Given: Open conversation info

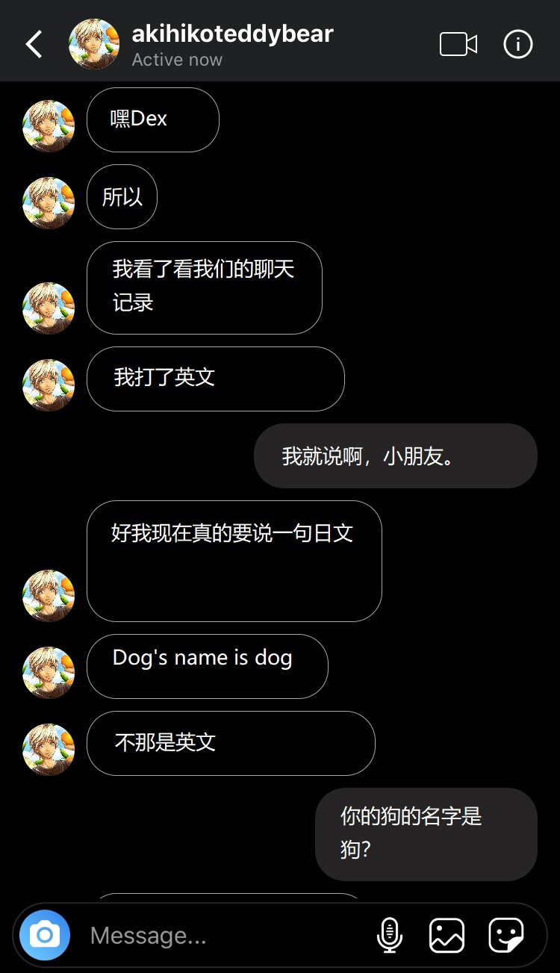Looking at the screenshot, I should click(518, 44).
